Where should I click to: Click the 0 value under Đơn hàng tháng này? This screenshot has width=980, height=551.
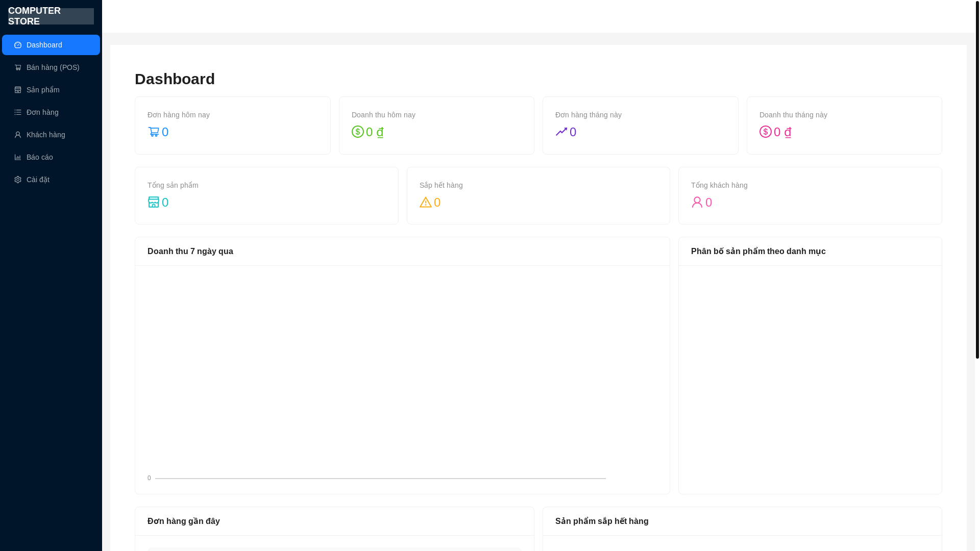point(573,132)
